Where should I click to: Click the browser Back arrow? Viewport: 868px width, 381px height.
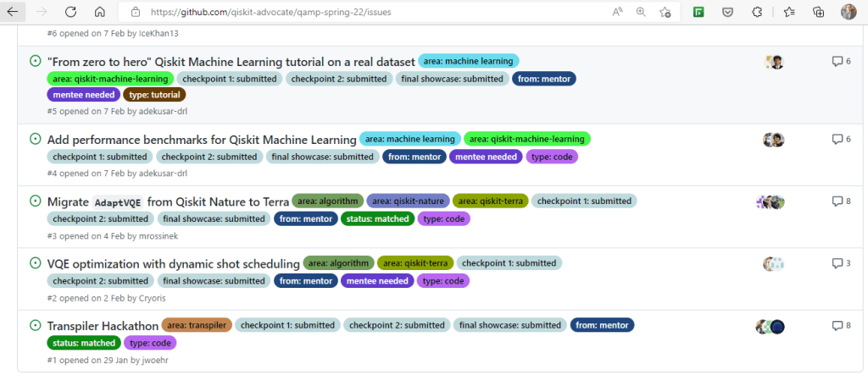pyautogui.click(x=15, y=13)
